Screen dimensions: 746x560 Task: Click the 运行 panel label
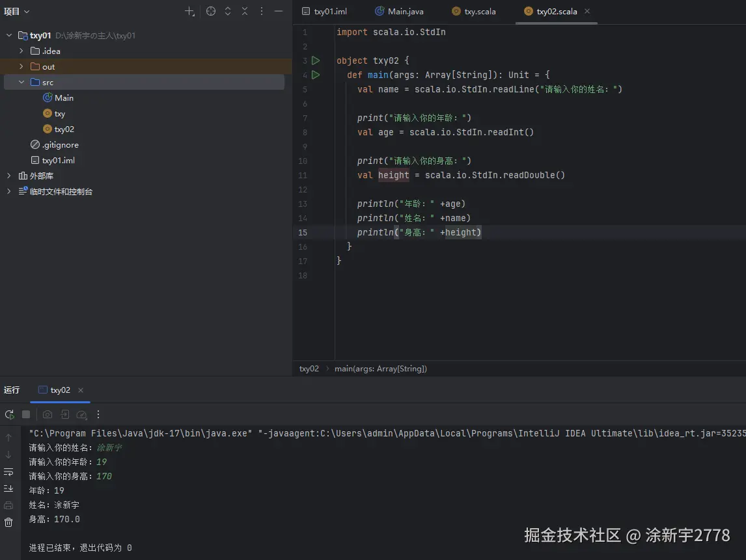[x=12, y=390]
